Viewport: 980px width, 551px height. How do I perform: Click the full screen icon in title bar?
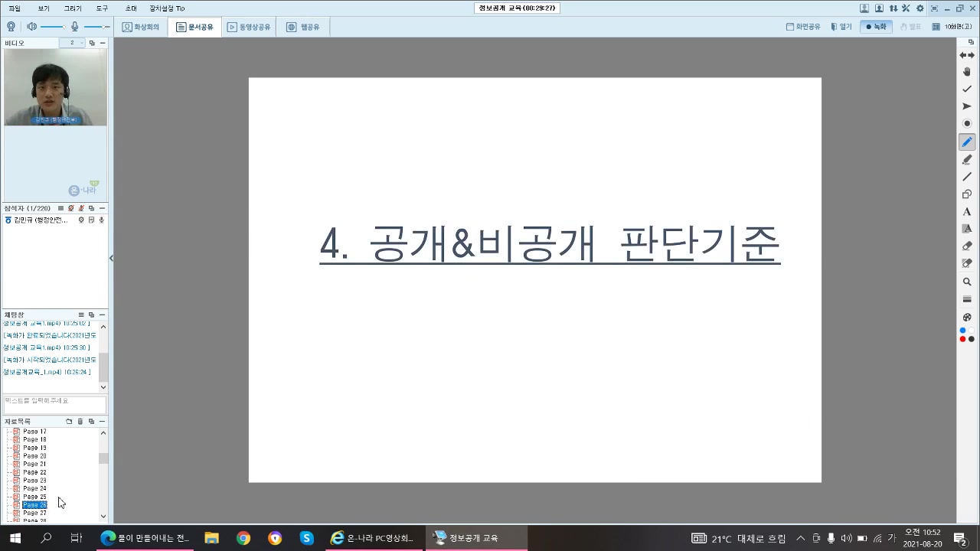pos(933,8)
